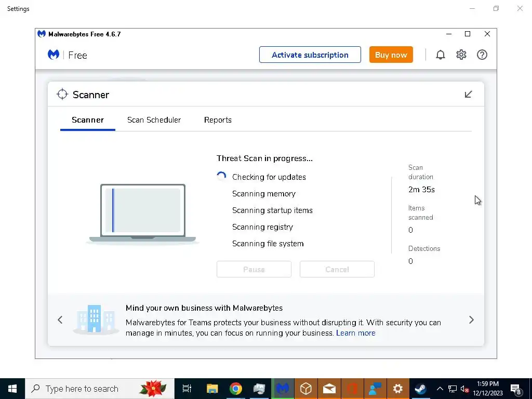The width and height of the screenshot is (532, 399).
Task: Open the chat people app on taskbar
Action: pyautogui.click(x=375, y=389)
